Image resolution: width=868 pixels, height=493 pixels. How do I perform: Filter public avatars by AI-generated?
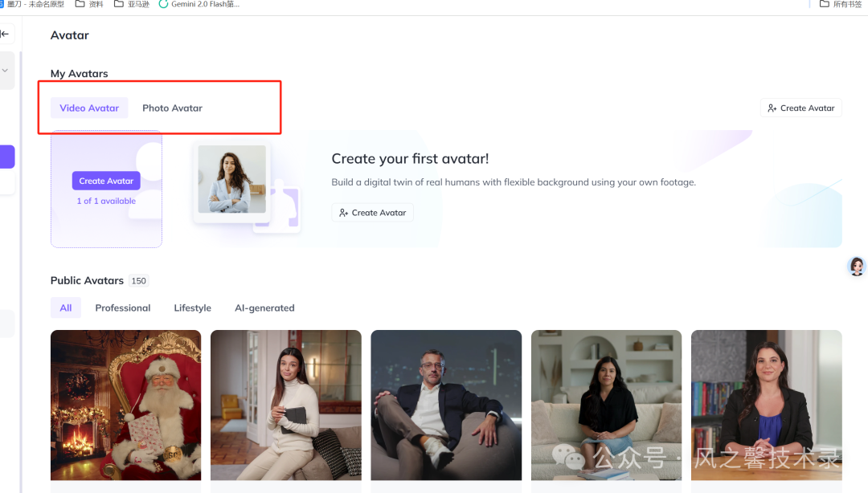coord(264,308)
